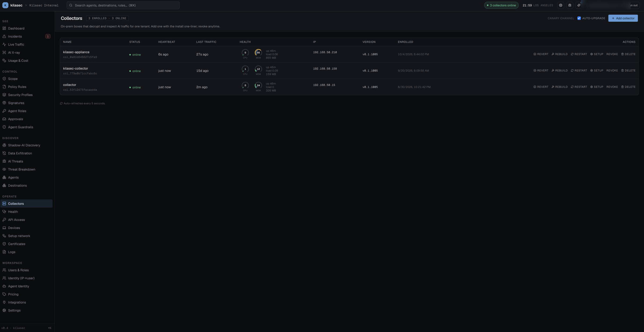The height and width of the screenshot is (332, 644).
Task: Click the kilasec K logo icon
Action: click(x=5, y=5)
